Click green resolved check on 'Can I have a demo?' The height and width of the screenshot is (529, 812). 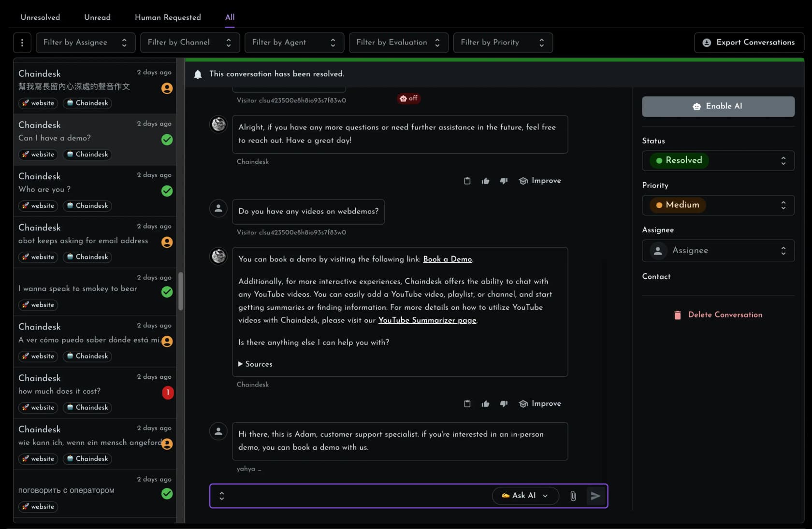(167, 140)
